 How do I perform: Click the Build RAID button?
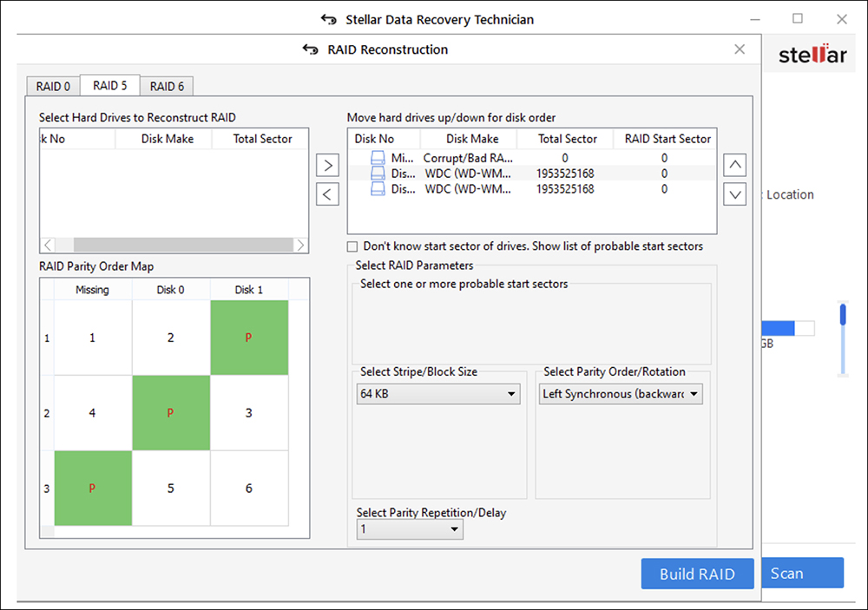[x=698, y=574]
